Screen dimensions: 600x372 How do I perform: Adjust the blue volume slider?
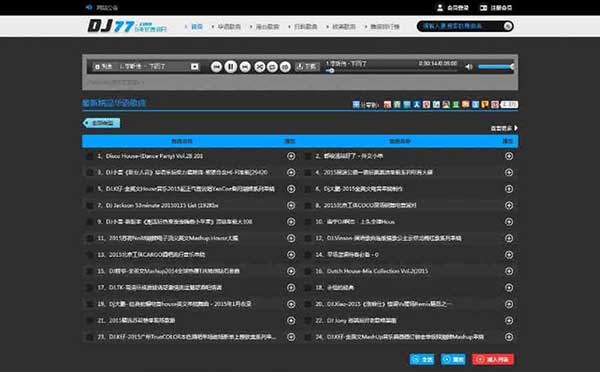pyautogui.click(x=496, y=67)
